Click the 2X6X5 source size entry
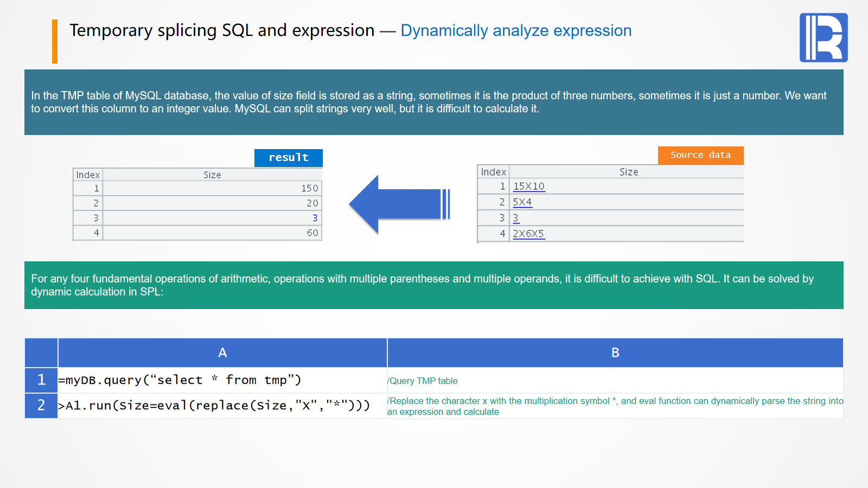 pyautogui.click(x=528, y=234)
